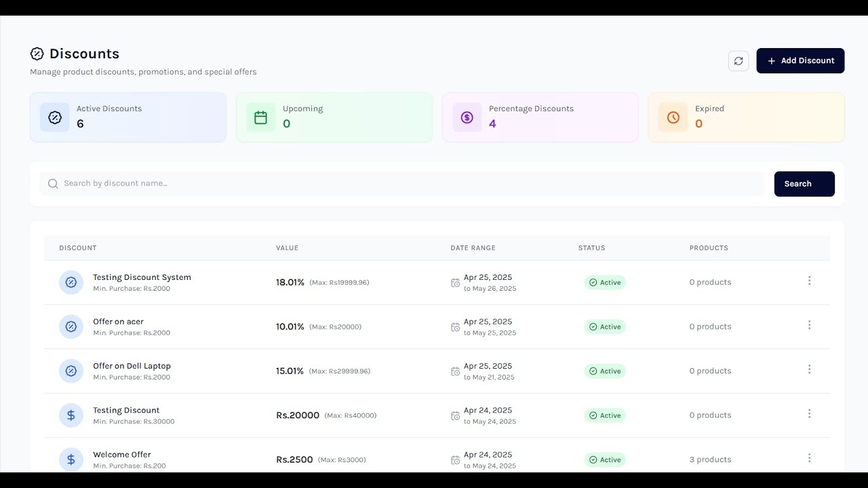Click the Rs.20000 value
868x488 pixels.
click(x=298, y=415)
